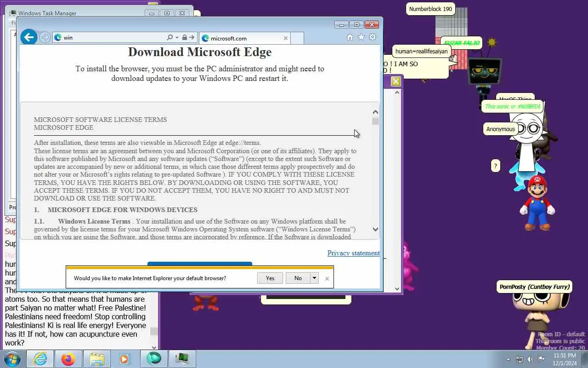Screen dimensions: 588x368
Task: Click the PornPosty name tag
Action: pyautogui.click(x=534, y=287)
